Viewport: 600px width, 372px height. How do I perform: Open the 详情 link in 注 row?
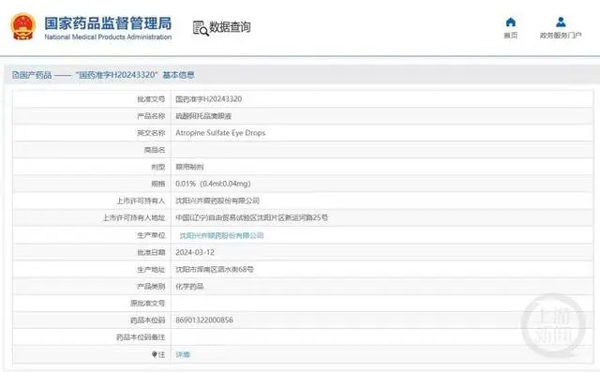tap(183, 355)
